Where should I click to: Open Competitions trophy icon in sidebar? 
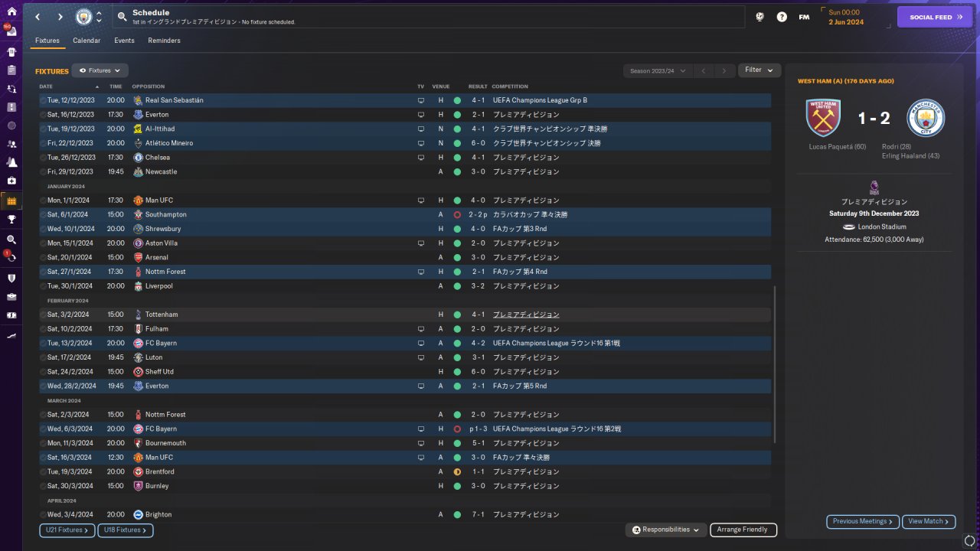(11, 220)
